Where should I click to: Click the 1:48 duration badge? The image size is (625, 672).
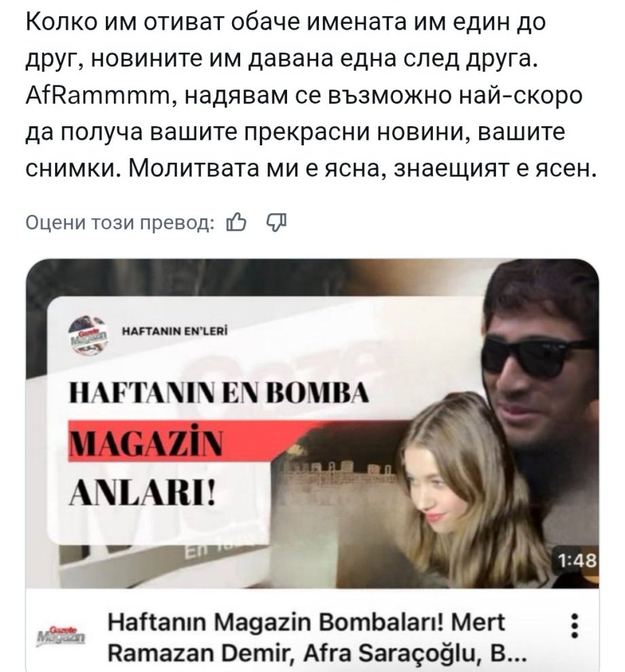(577, 560)
